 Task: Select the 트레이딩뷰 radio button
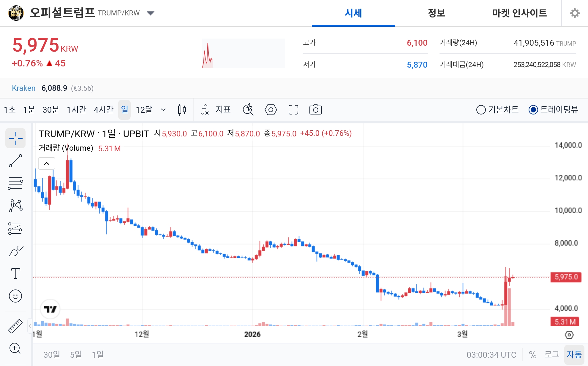pos(534,110)
